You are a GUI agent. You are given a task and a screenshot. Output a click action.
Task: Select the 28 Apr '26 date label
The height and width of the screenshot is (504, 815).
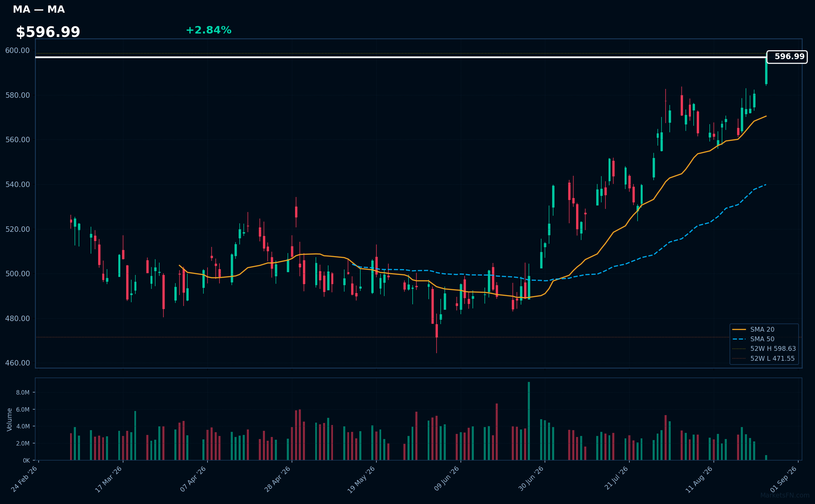click(x=277, y=479)
